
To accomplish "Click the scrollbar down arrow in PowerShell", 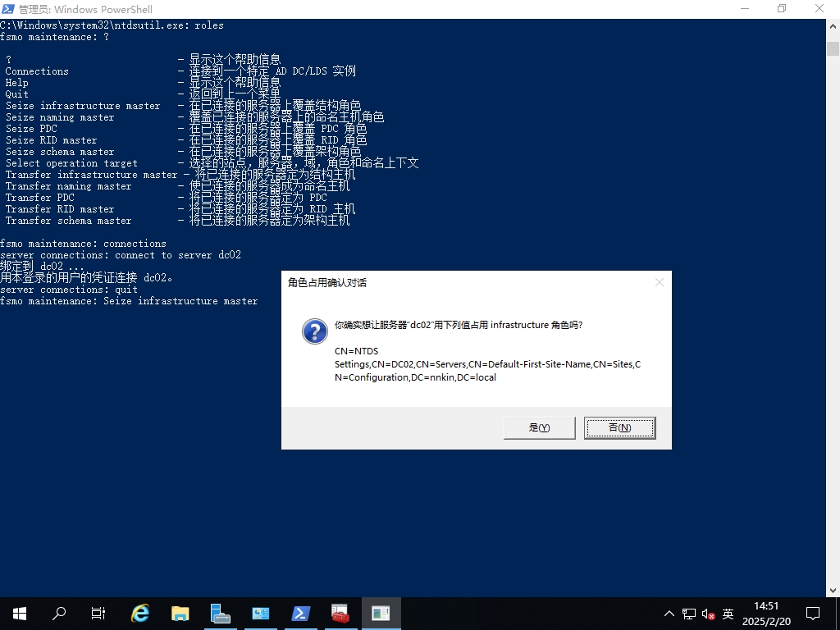I will click(832, 590).
